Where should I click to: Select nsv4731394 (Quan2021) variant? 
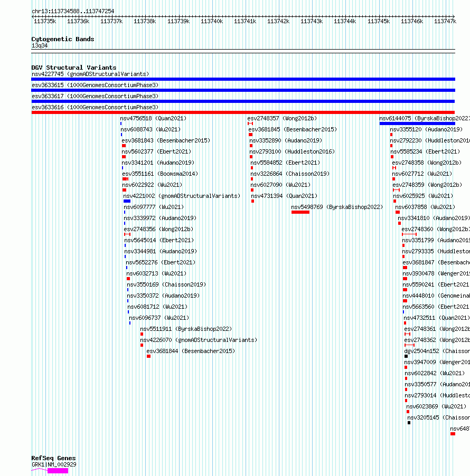[284, 196]
